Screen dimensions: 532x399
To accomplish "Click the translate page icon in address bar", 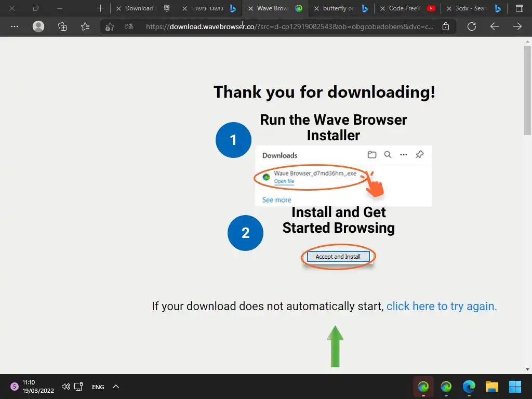I will [x=129, y=26].
